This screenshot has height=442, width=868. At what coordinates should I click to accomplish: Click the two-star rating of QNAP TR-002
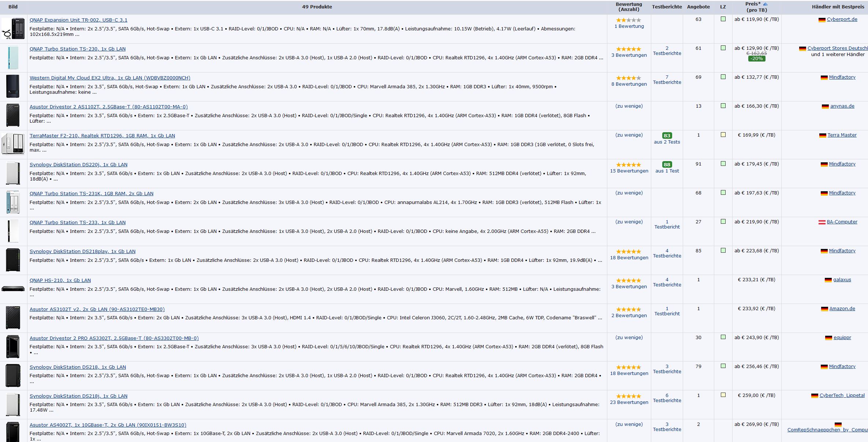pyautogui.click(x=628, y=20)
